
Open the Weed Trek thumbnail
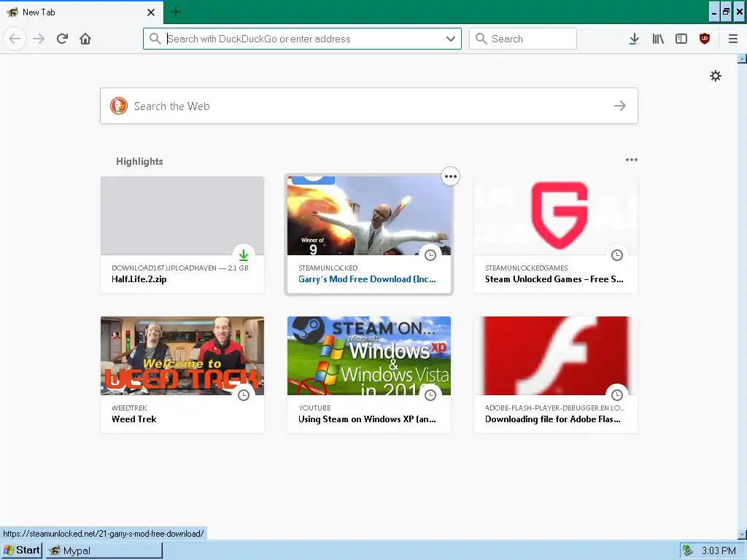(182, 356)
